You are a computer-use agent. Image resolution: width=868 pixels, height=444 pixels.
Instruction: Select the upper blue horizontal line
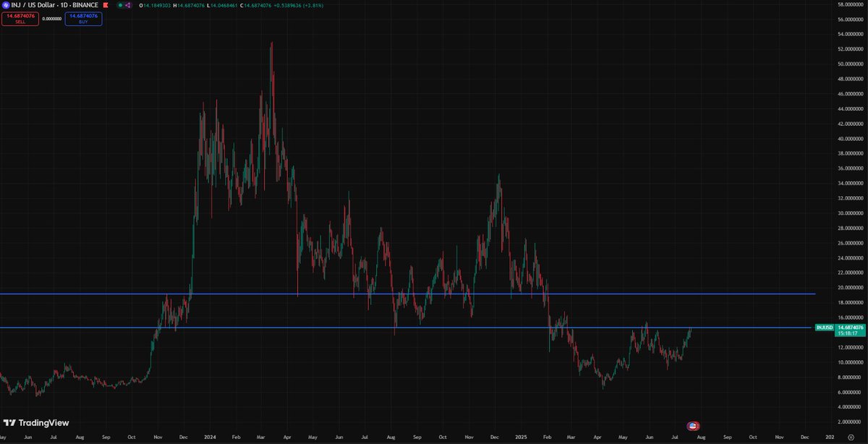407,294
